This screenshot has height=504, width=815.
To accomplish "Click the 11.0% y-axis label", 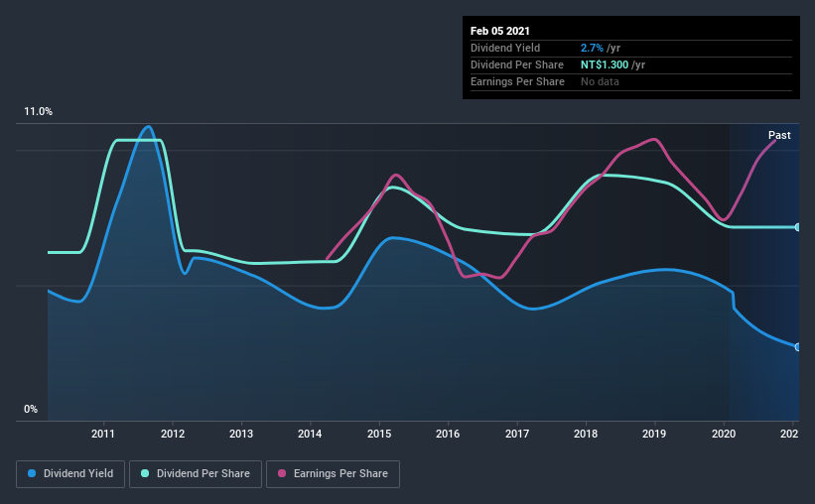I will point(38,112).
